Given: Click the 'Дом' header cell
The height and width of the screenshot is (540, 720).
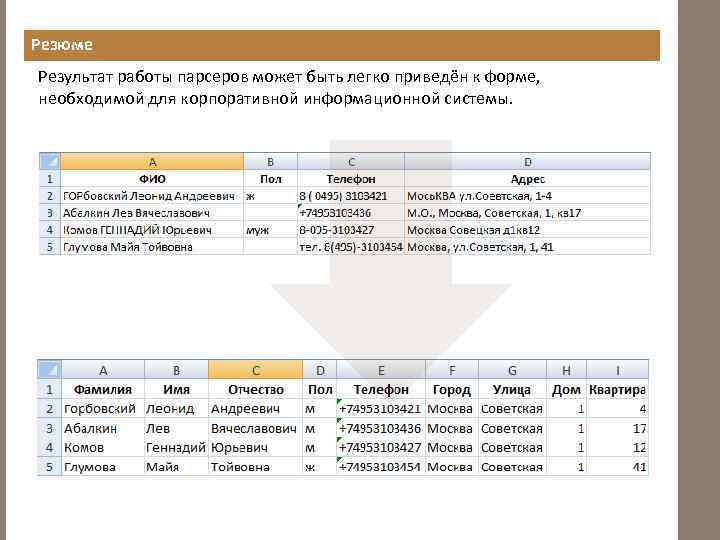Looking at the screenshot, I should (567, 389).
